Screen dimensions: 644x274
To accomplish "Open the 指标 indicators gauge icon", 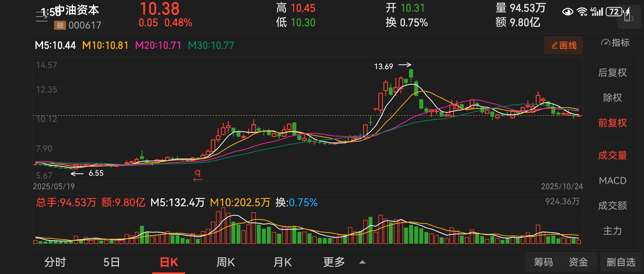I will tap(605, 43).
